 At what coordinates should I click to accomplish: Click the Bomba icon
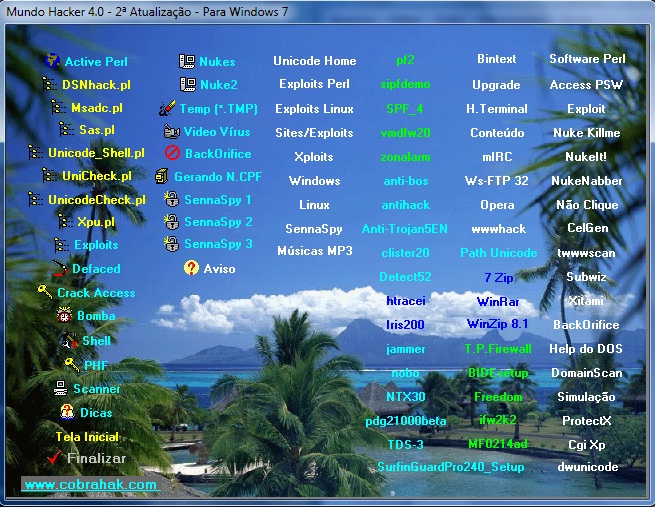click(65, 316)
